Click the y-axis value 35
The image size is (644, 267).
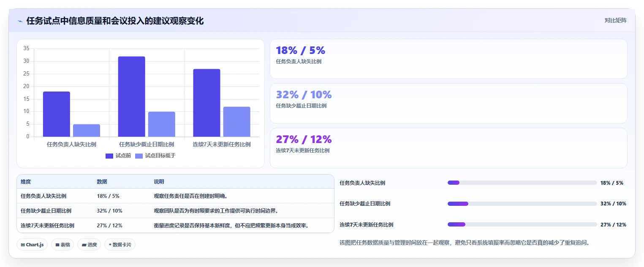26,49
